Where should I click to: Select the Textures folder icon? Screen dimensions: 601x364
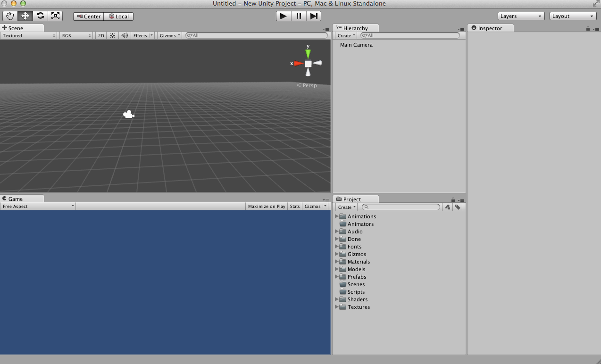point(343,307)
